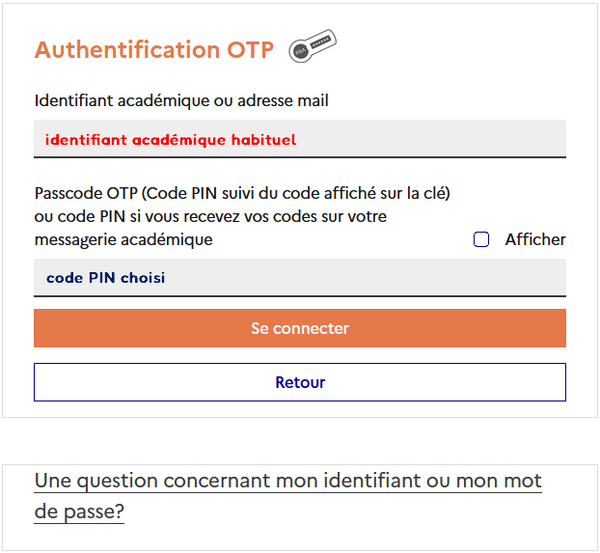This screenshot has width=600, height=553.
Task: Click the code display on the token icon
Action: click(321, 41)
